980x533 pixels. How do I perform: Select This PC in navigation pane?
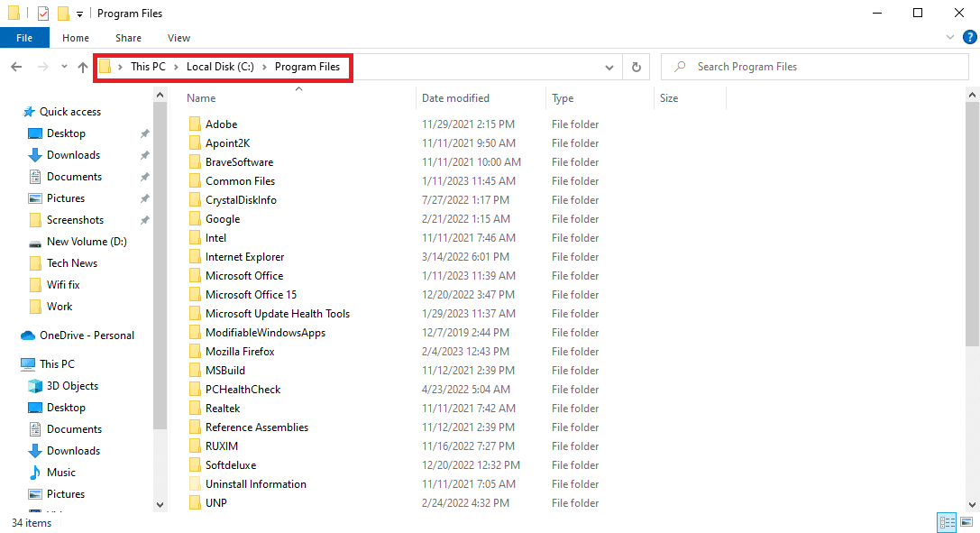click(x=57, y=364)
